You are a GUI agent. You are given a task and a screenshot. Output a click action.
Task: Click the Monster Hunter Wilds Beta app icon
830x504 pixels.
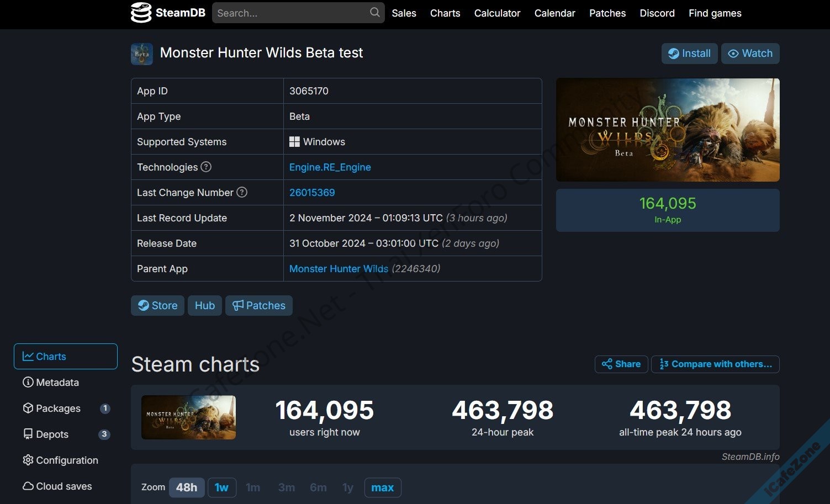coord(142,54)
